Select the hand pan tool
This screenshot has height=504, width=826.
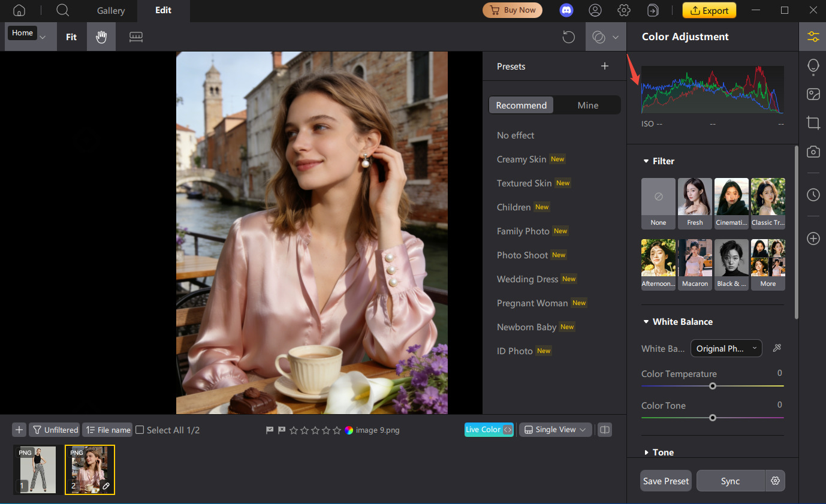(101, 37)
